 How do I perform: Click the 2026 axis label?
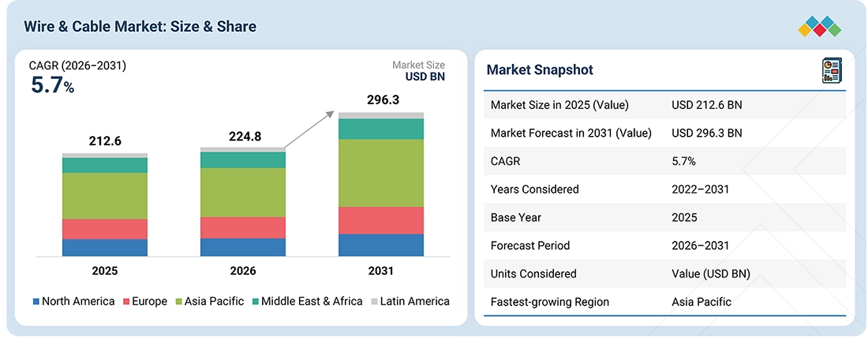click(x=242, y=271)
